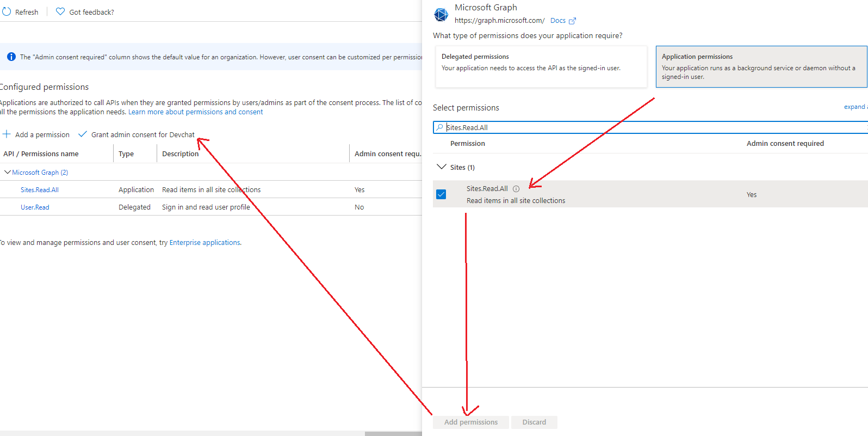Click the expand all link

point(855,107)
